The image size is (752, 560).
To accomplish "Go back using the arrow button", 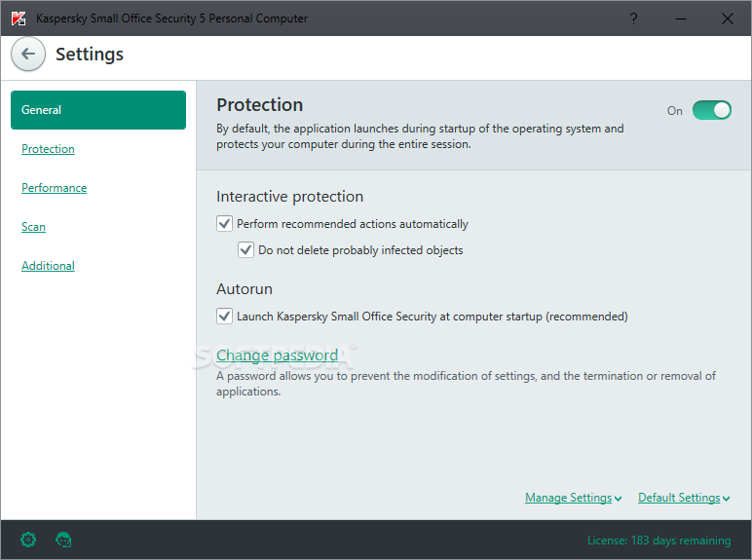I will [28, 54].
